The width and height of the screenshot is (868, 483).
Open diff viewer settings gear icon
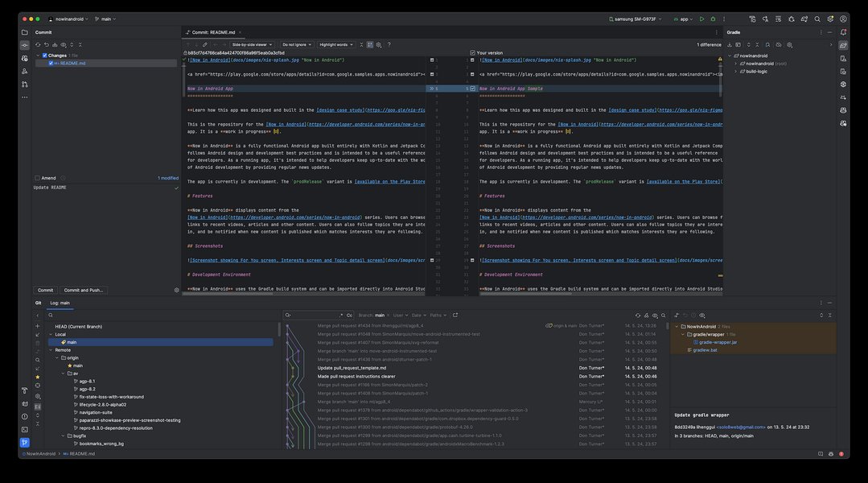tap(379, 45)
